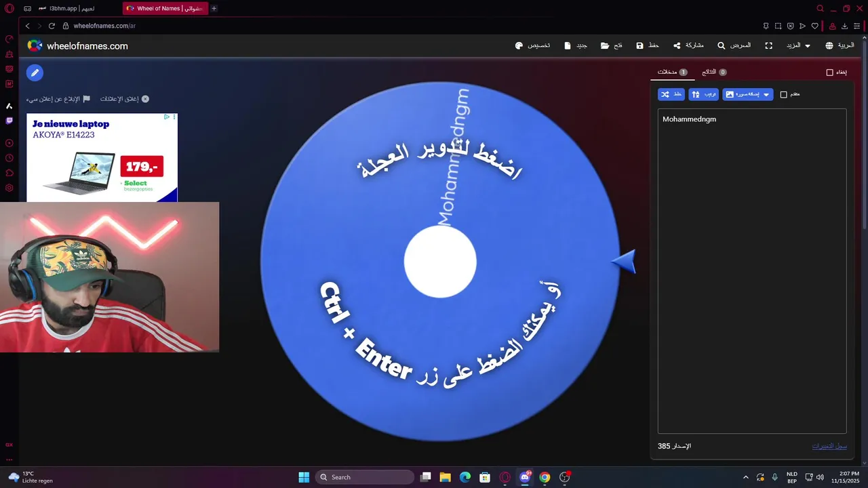Open the المعرض gallery search
Image resolution: width=868 pixels, height=488 pixels.
pyautogui.click(x=734, y=45)
